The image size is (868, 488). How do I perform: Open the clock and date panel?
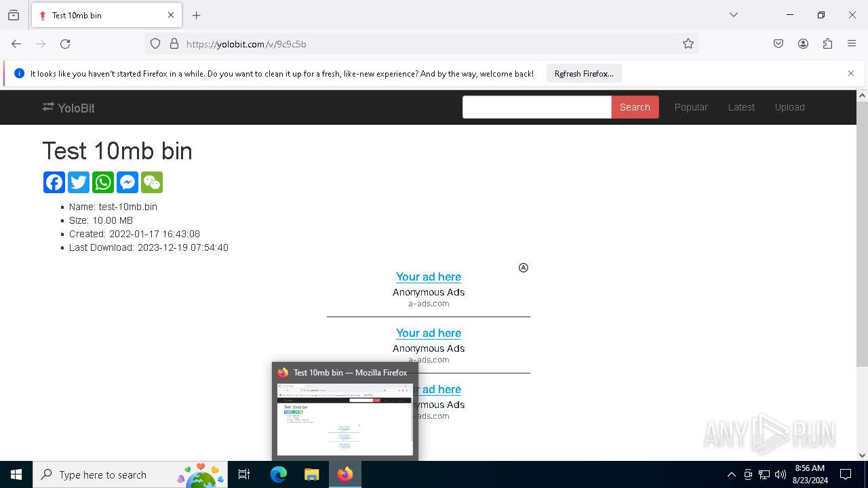click(810, 474)
